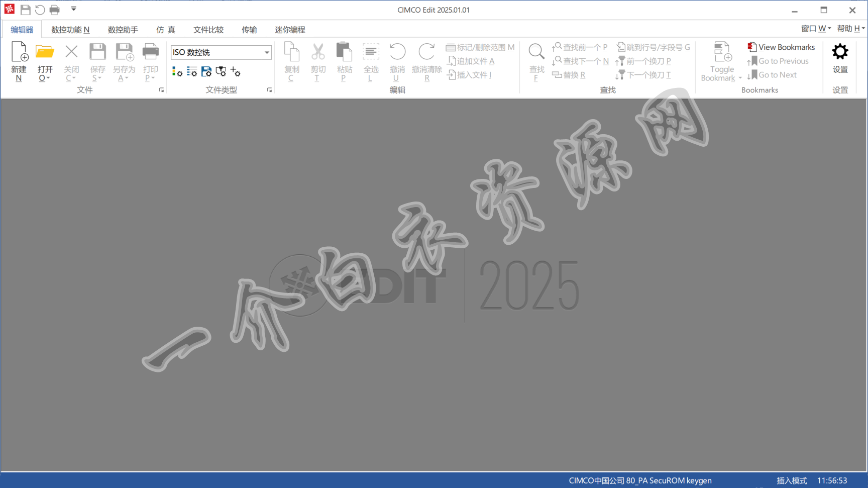Screen dimensions: 868x488
Task: Switch to the 编辑器 tab
Action: click(x=22, y=30)
